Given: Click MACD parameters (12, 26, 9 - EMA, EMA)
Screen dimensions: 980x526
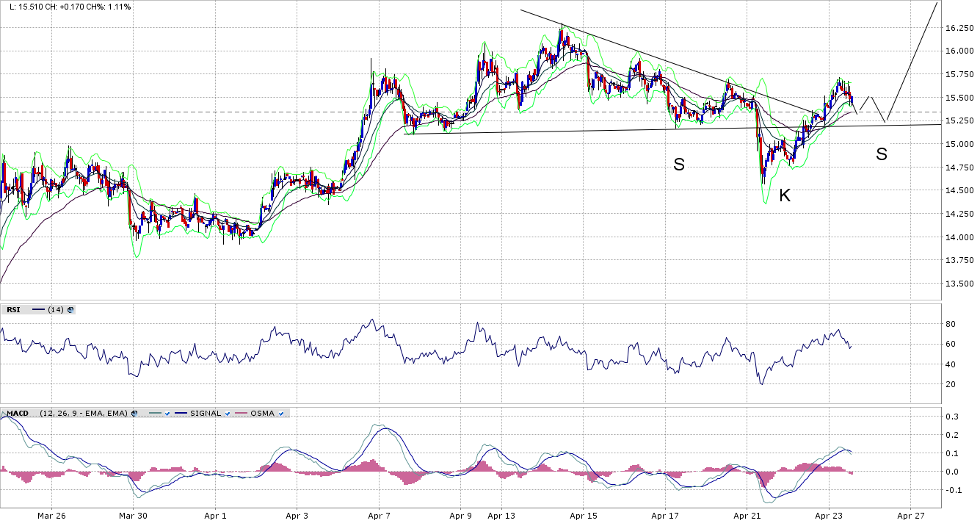Looking at the screenshot, I should coord(84,414).
